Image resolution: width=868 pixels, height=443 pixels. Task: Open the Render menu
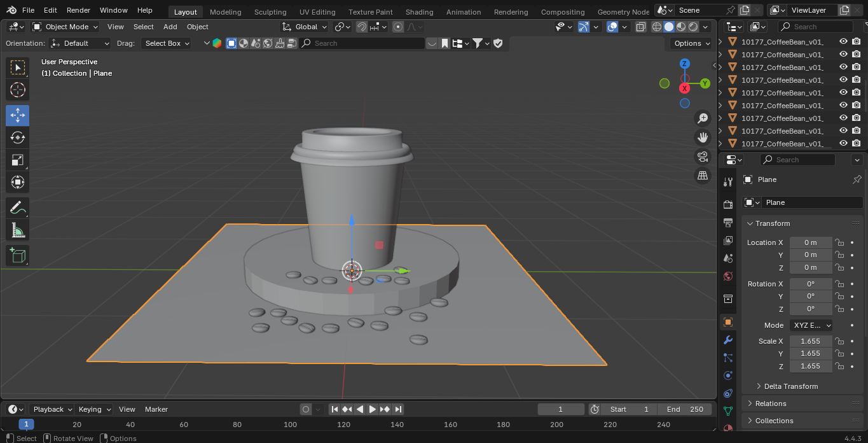78,10
